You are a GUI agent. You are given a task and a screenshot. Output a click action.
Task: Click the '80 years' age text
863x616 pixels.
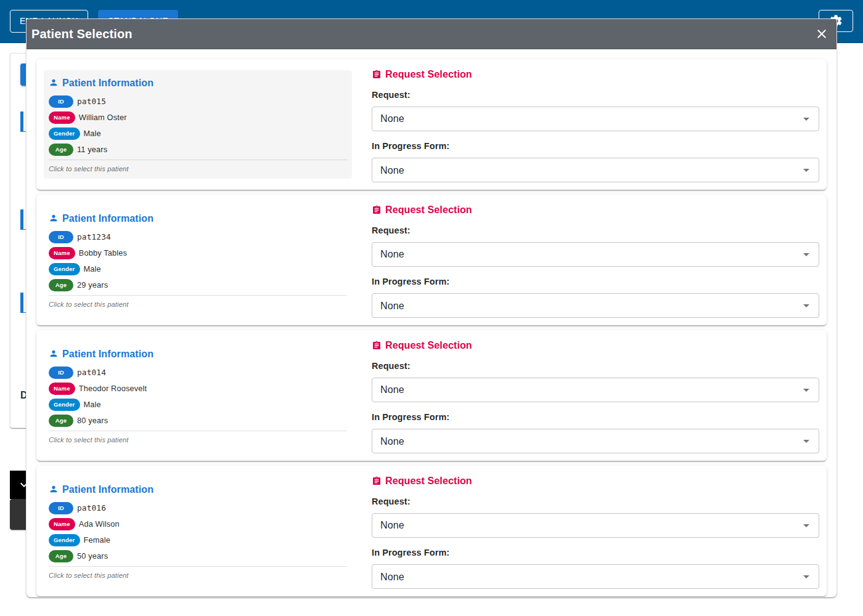tap(92, 421)
